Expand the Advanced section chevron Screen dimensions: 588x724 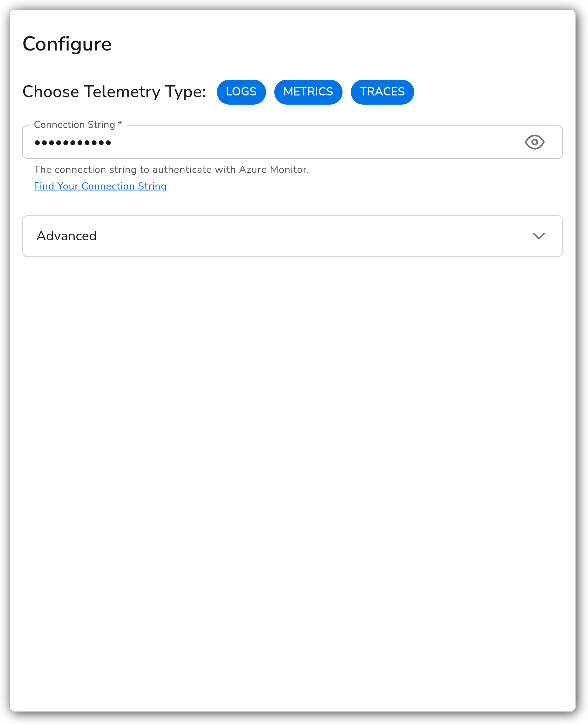pyautogui.click(x=539, y=236)
